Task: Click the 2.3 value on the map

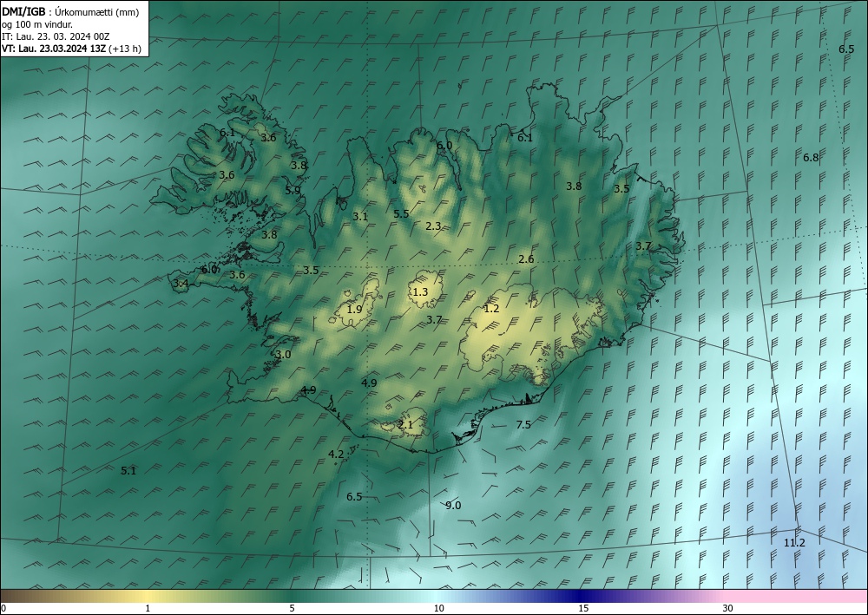Action: (433, 226)
